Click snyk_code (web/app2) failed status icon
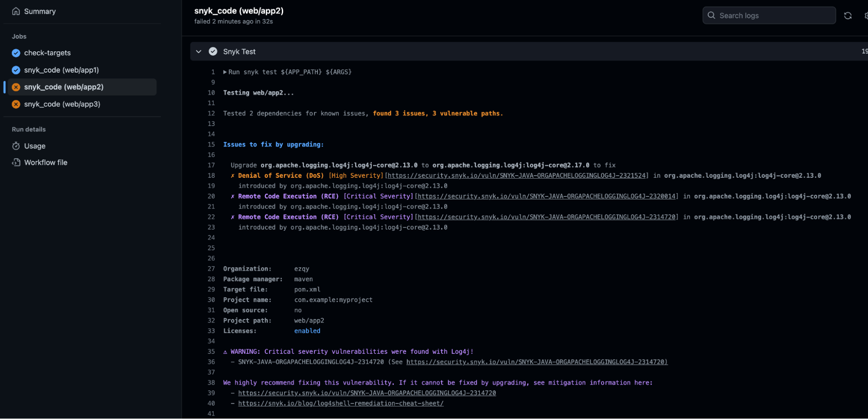Image resolution: width=868 pixels, height=419 pixels. coord(16,87)
